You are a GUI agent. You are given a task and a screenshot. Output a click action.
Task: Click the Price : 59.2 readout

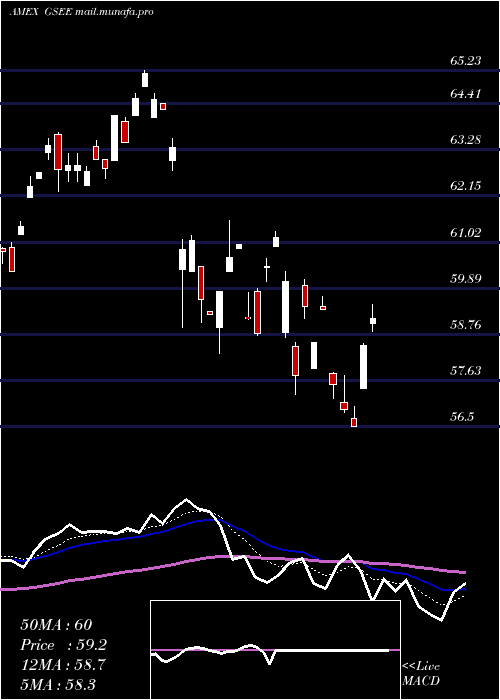point(64,645)
